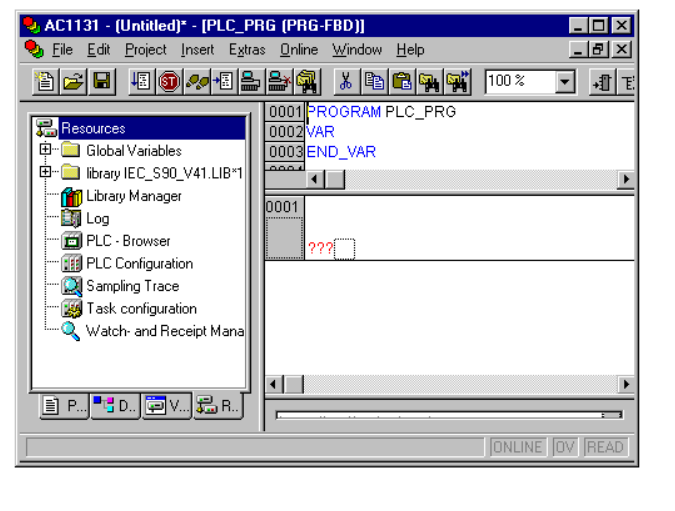Open Task configuration from the tree
675x511 pixels.
click(141, 309)
